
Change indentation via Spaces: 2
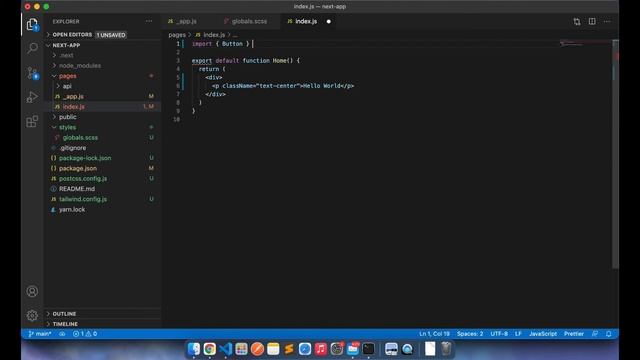pyautogui.click(x=470, y=334)
